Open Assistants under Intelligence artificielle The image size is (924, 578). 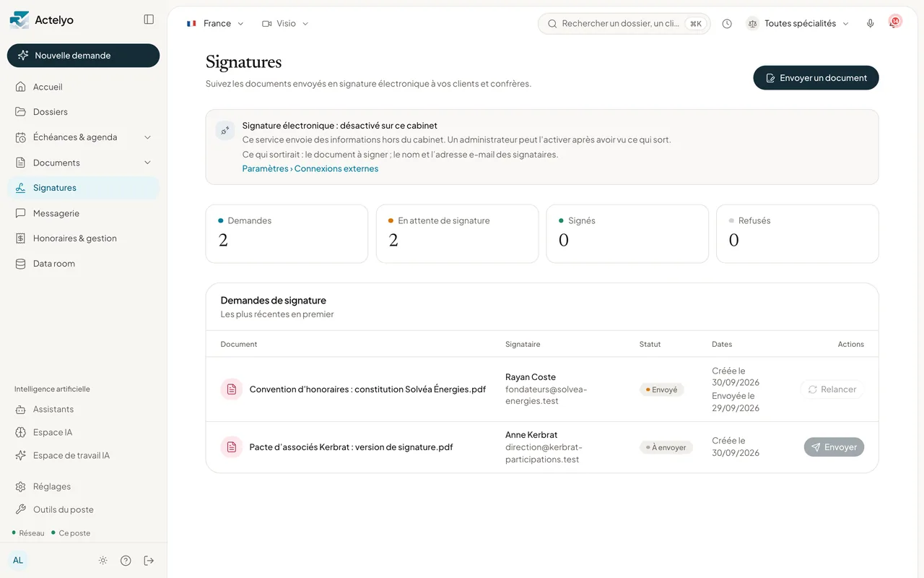click(x=83, y=409)
